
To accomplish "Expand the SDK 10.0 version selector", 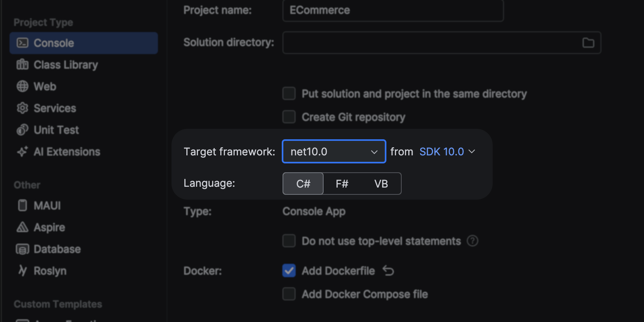I will [447, 151].
